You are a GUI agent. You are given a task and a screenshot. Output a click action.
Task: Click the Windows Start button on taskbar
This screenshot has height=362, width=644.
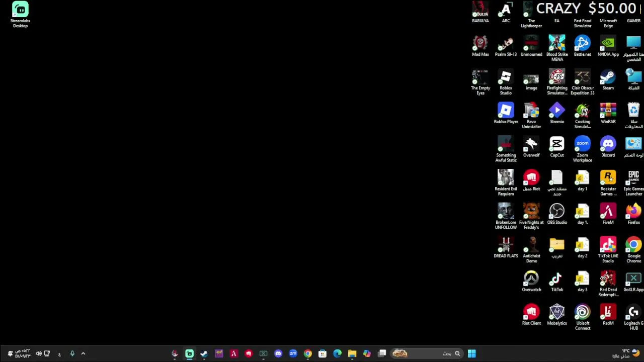pos(471,353)
